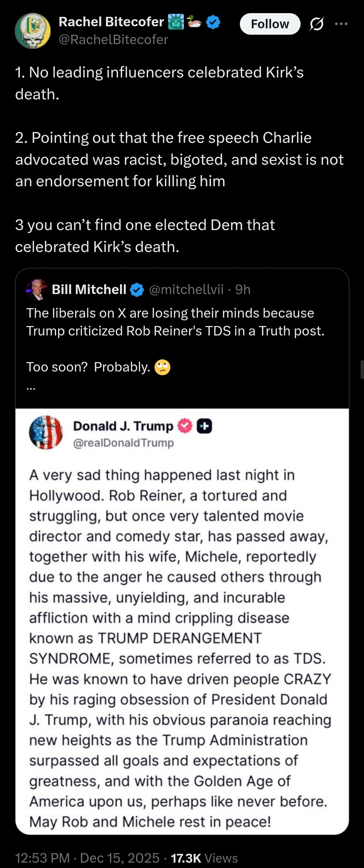The width and height of the screenshot is (364, 868).
Task: Open the three-dot more options menu
Action: point(341,24)
